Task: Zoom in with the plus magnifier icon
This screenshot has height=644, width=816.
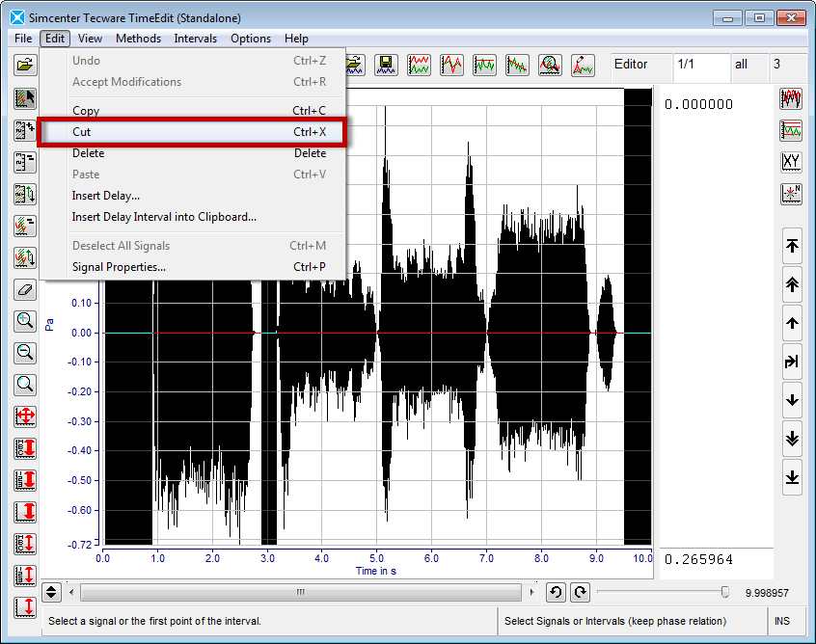Action: click(x=25, y=321)
